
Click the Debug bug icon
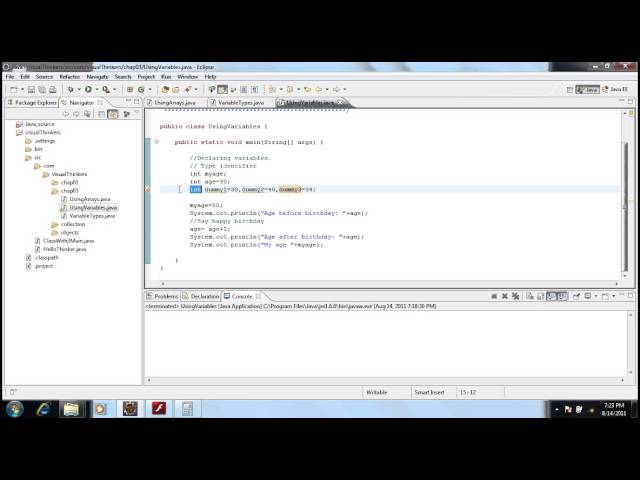coord(71,89)
